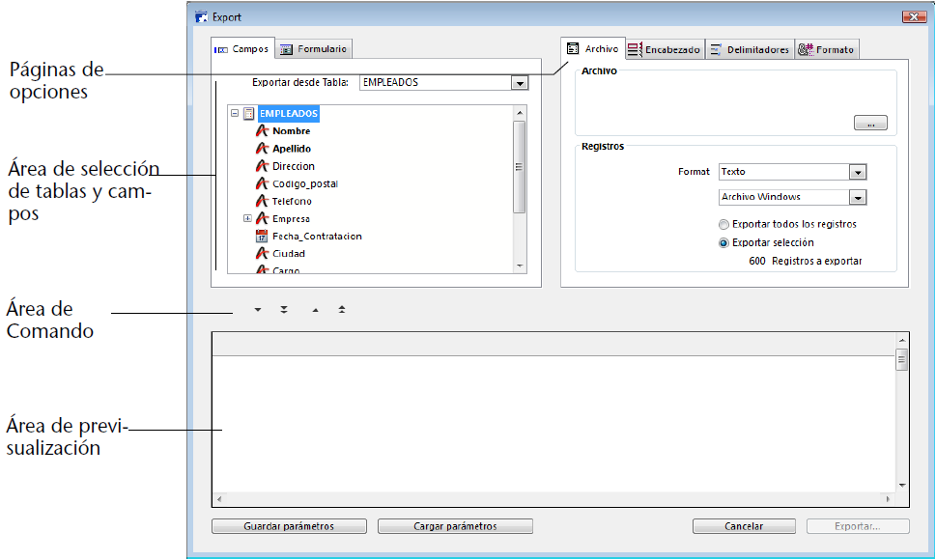Open the Archivo Windows dropdown

click(x=857, y=198)
